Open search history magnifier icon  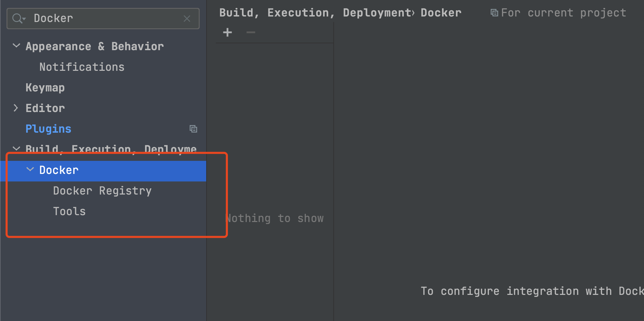(18, 19)
